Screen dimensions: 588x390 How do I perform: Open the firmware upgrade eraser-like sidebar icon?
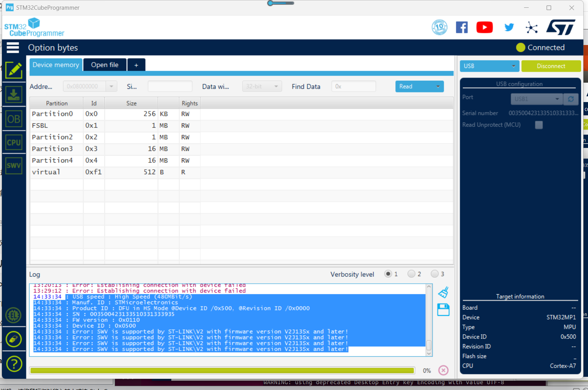[x=14, y=339]
